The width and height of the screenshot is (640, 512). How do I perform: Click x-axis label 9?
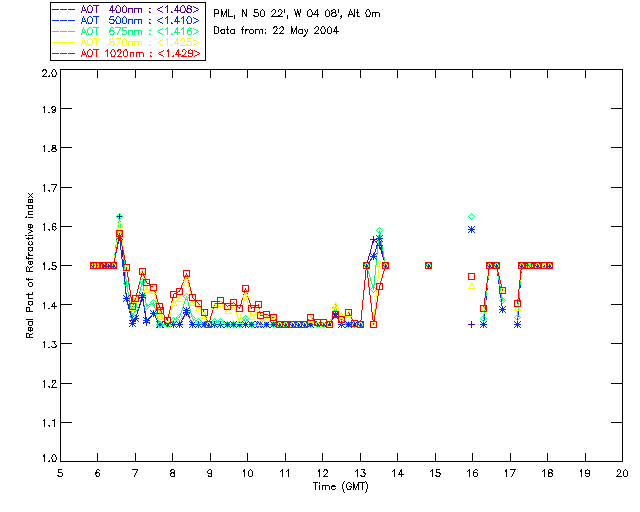tap(210, 473)
